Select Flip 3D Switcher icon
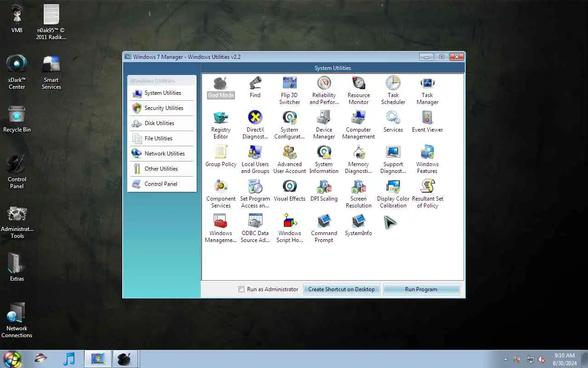The image size is (588, 368). coord(289,83)
